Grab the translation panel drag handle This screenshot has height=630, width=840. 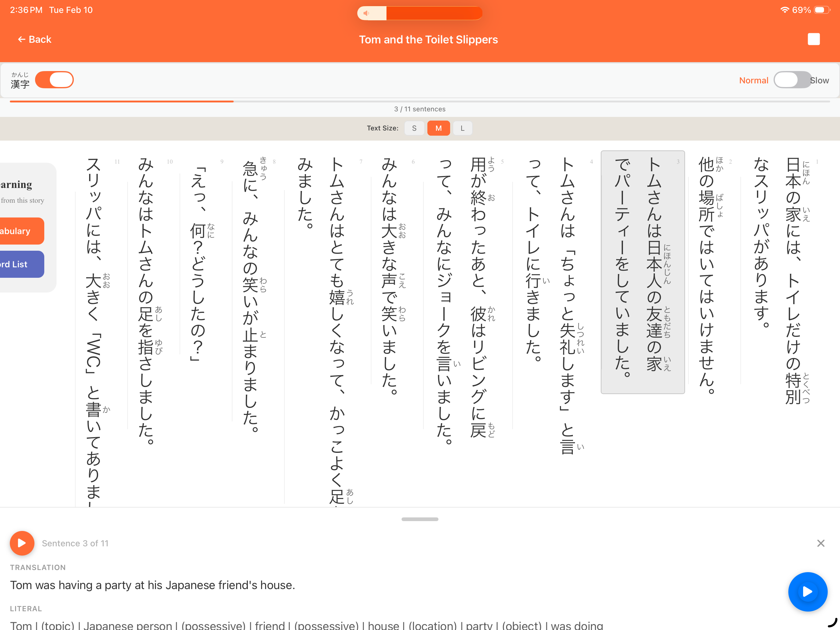(420, 519)
